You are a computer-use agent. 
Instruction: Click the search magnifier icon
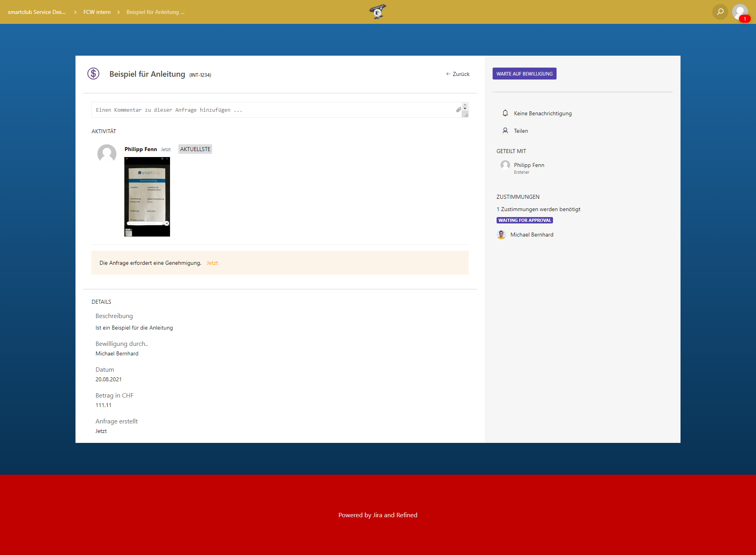pos(720,12)
